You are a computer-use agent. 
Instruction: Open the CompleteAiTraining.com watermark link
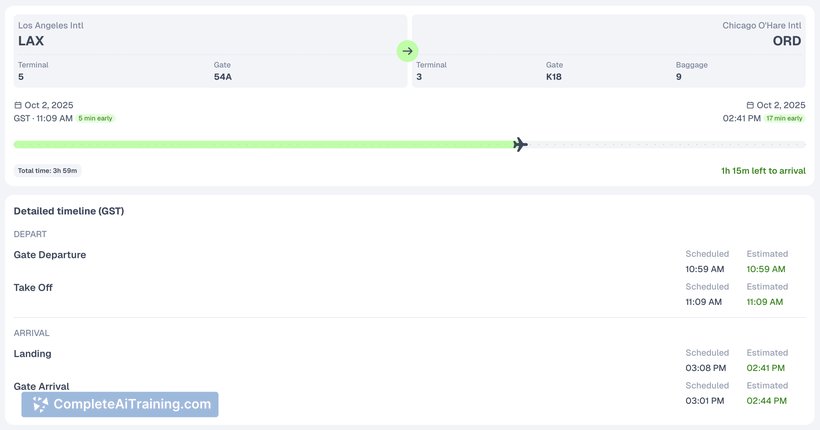click(131, 404)
